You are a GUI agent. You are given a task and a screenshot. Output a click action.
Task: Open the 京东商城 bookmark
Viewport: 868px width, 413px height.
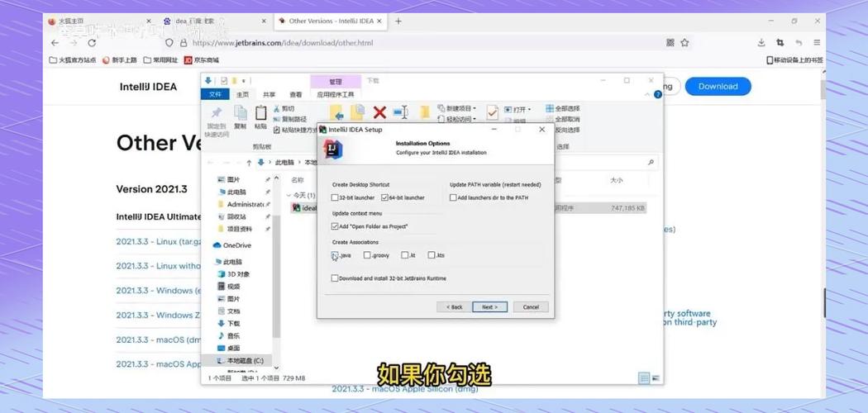[x=202, y=59]
